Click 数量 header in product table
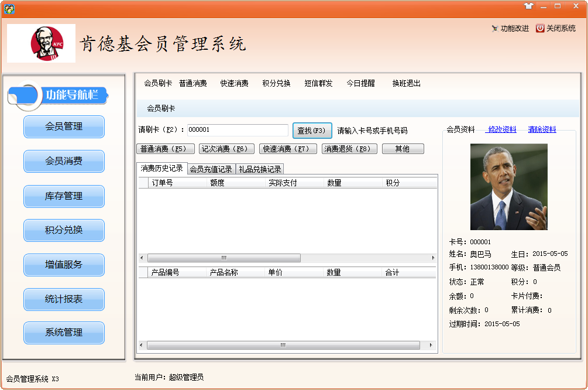This screenshot has width=588, height=390. [x=352, y=272]
